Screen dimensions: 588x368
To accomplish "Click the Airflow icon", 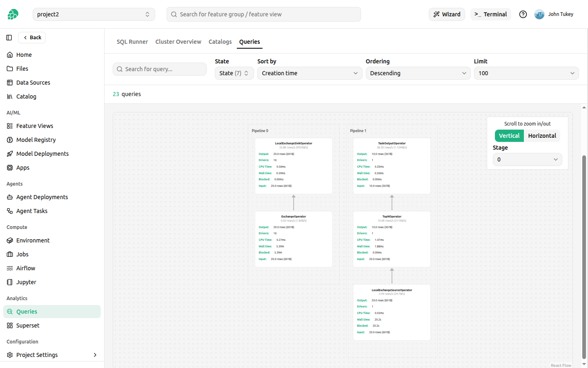I will [10, 268].
